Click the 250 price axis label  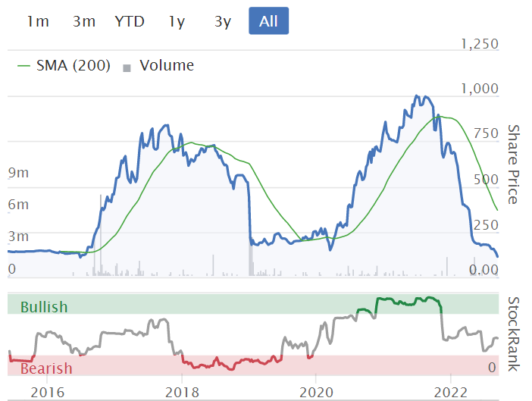coord(486,225)
